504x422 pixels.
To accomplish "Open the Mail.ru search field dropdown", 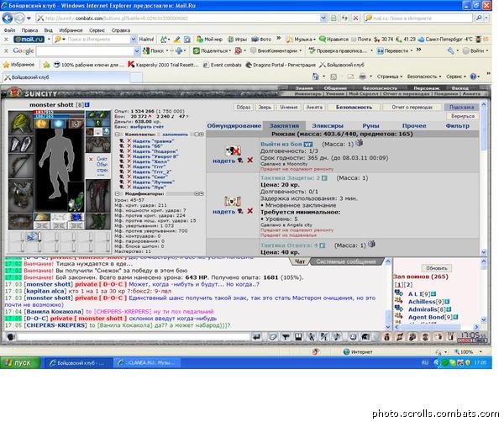I will coord(134,40).
